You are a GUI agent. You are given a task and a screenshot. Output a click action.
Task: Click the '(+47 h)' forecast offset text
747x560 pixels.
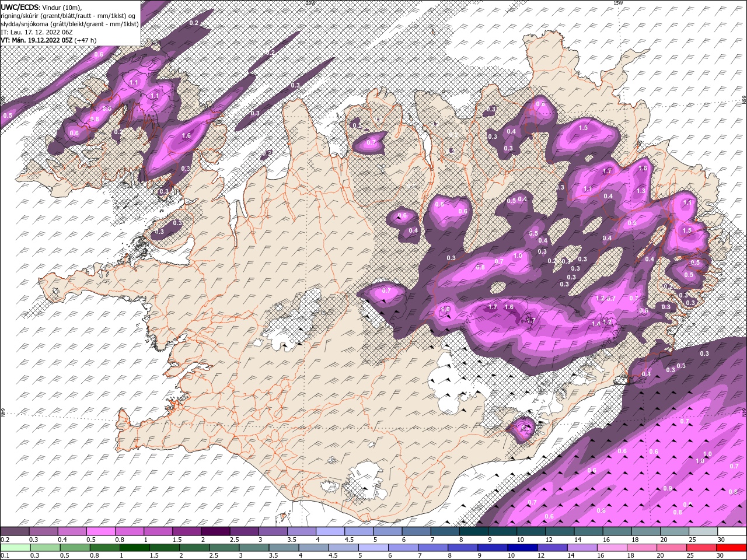pyautogui.click(x=85, y=40)
